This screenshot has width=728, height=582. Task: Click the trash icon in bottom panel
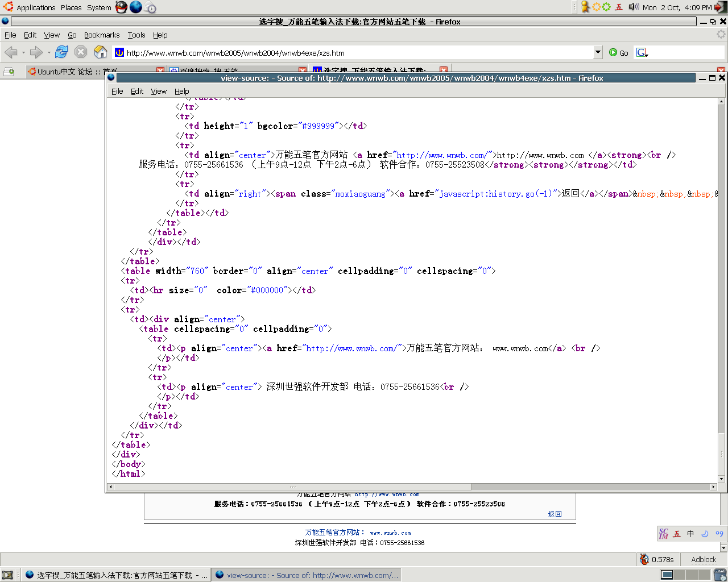[720, 575]
